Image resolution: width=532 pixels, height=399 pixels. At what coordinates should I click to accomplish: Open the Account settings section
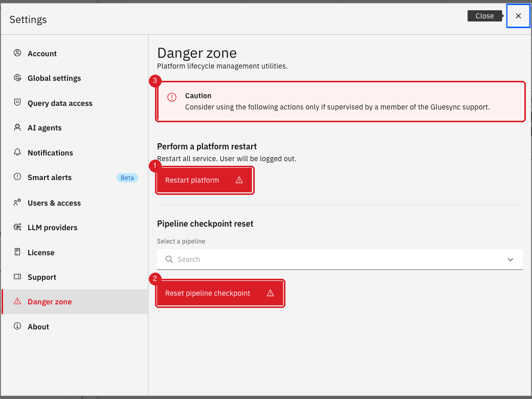[75, 53]
